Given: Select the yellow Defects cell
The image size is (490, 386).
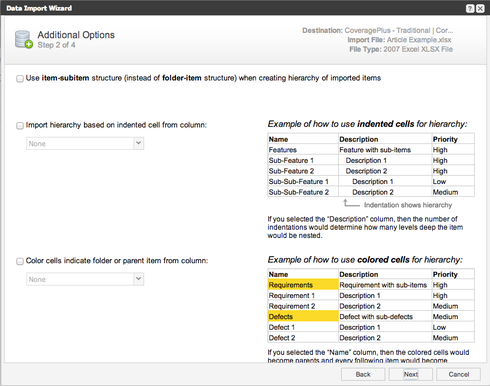Looking at the screenshot, I should pyautogui.click(x=303, y=316).
